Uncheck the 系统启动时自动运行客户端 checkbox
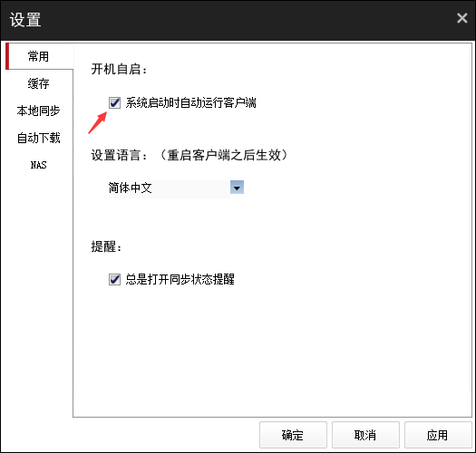 [114, 103]
